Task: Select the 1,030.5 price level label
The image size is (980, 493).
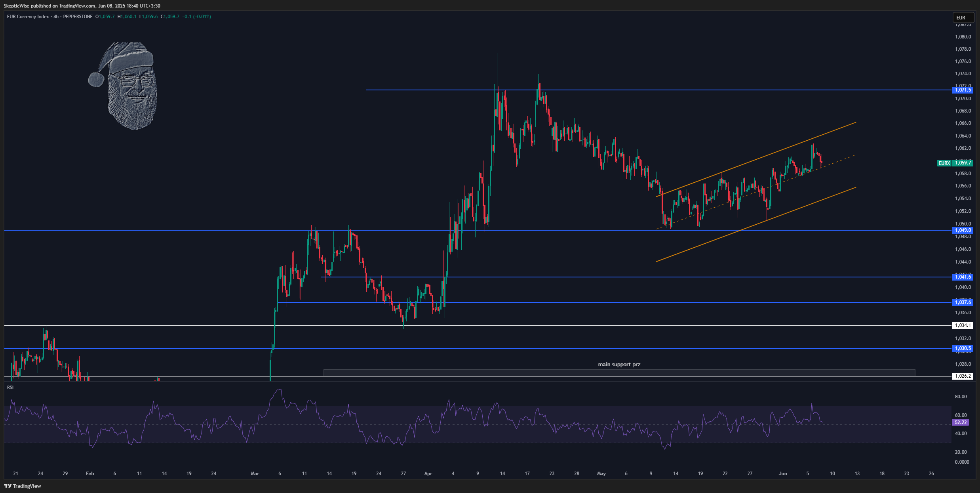Action: click(963, 348)
